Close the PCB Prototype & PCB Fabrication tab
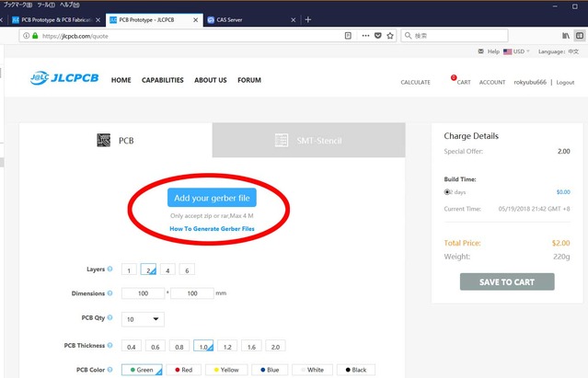The image size is (588, 378). click(x=98, y=20)
